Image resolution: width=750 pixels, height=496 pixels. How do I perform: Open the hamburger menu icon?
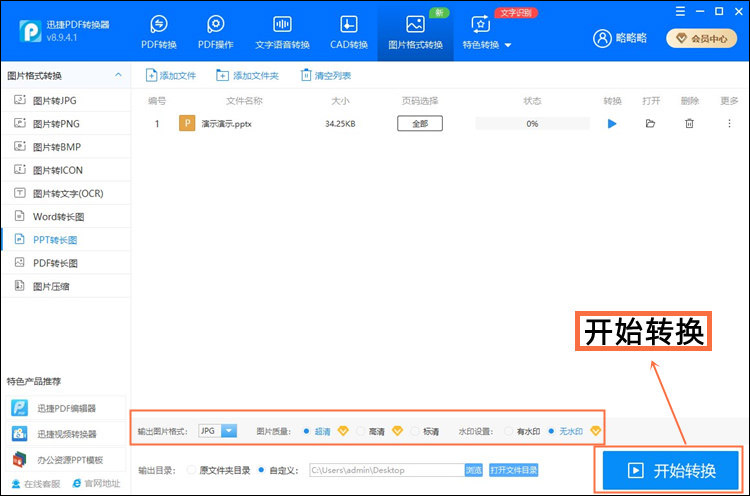coord(680,11)
